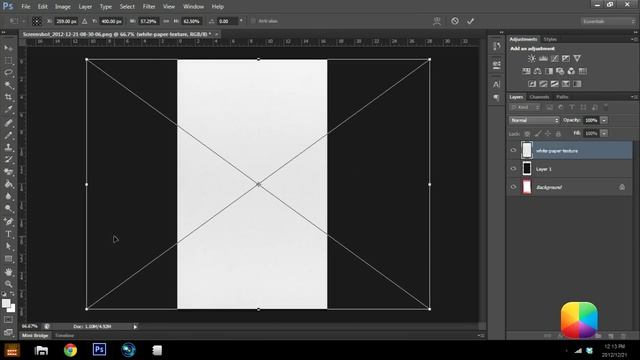Cancel the transform in options bar
The width and height of the screenshot is (640, 360).
[x=455, y=21]
